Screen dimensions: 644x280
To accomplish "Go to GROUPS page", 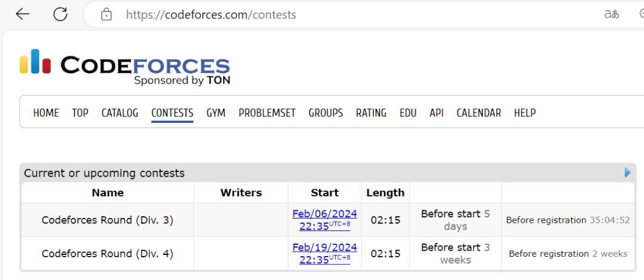I will click(326, 113).
